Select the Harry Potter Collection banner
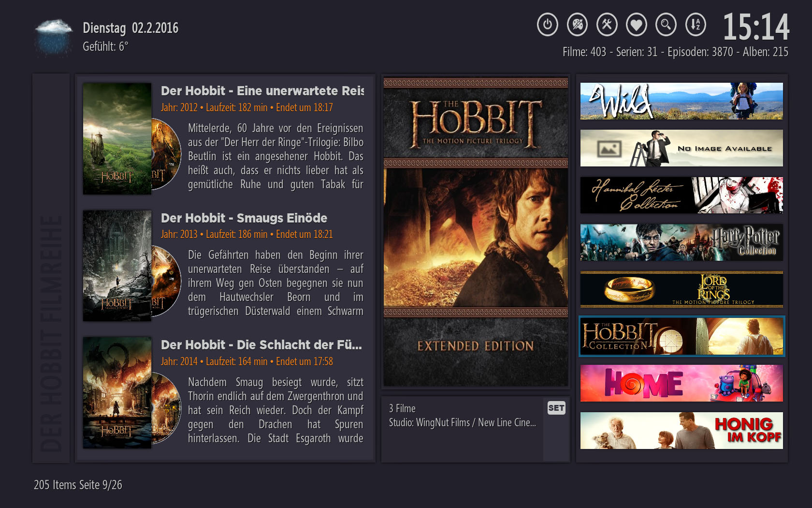Screen dimensions: 812x508 tap(681, 242)
